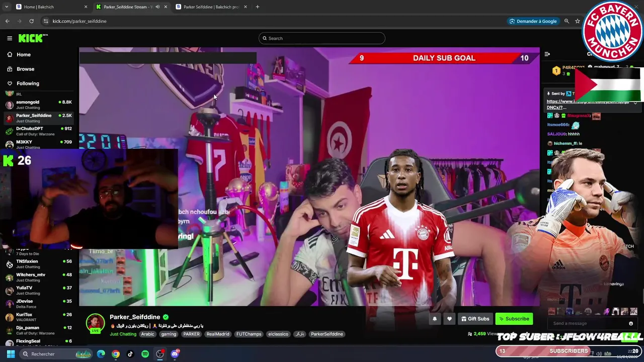Open the Witchers_mtv channel in the sidebar
The height and width of the screenshot is (362, 644).
39,277
